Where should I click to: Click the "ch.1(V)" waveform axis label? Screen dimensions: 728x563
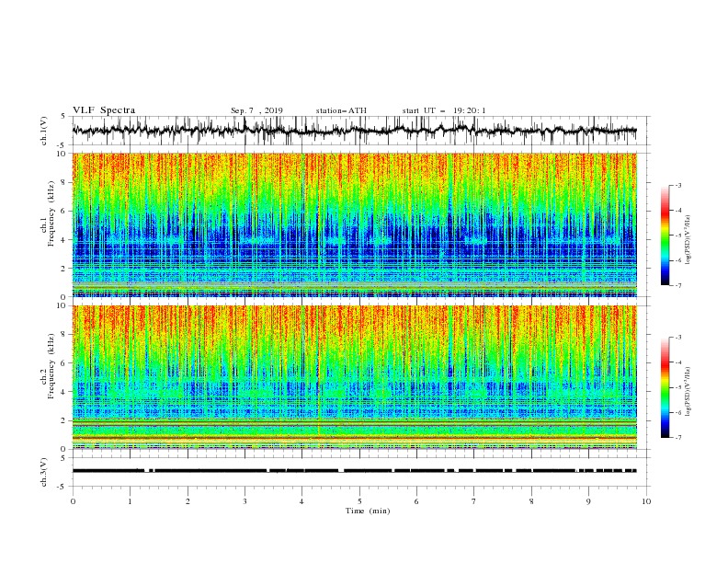pos(44,131)
